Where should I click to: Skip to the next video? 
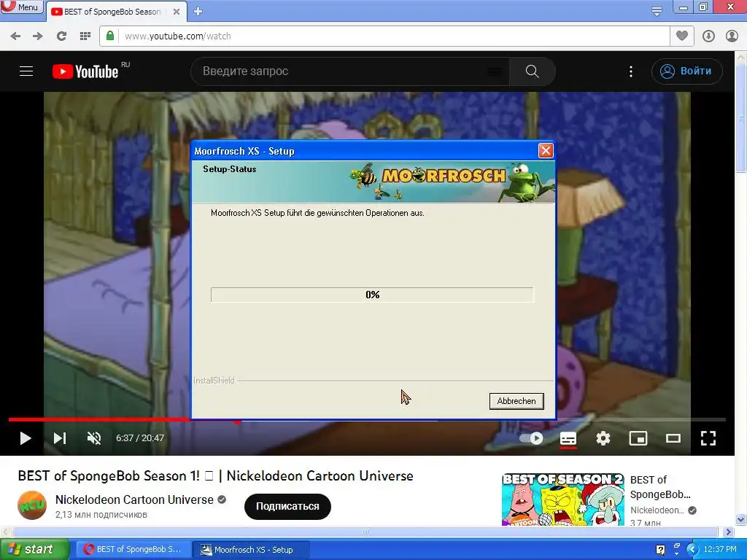click(x=60, y=438)
